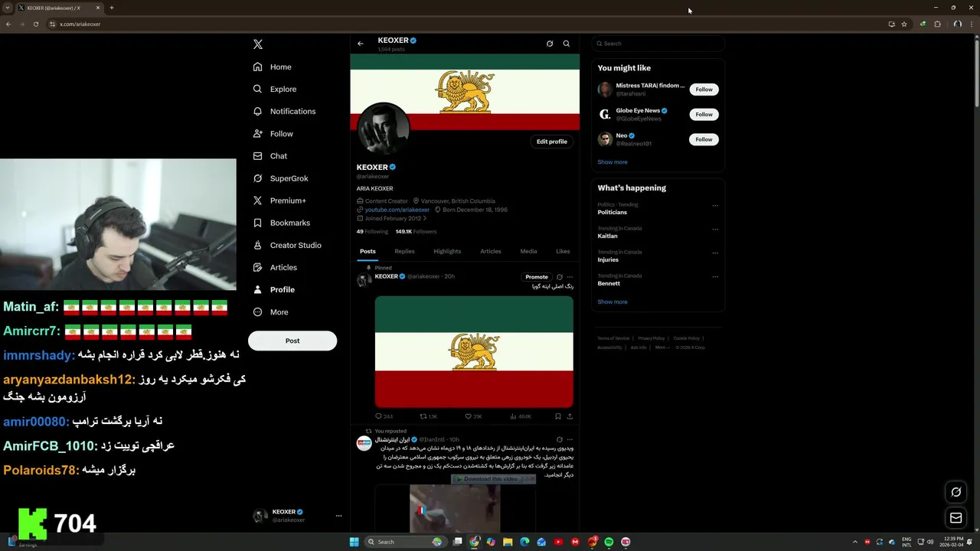View analytics of pinned post (464K)
The height and width of the screenshot is (551, 980).
point(521,416)
